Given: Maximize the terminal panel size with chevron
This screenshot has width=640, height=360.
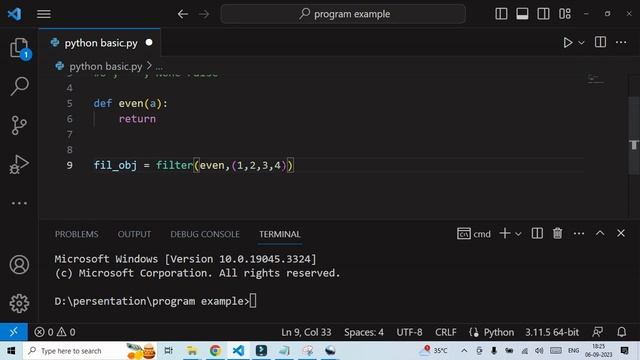Looking at the screenshot, I should click(x=600, y=233).
